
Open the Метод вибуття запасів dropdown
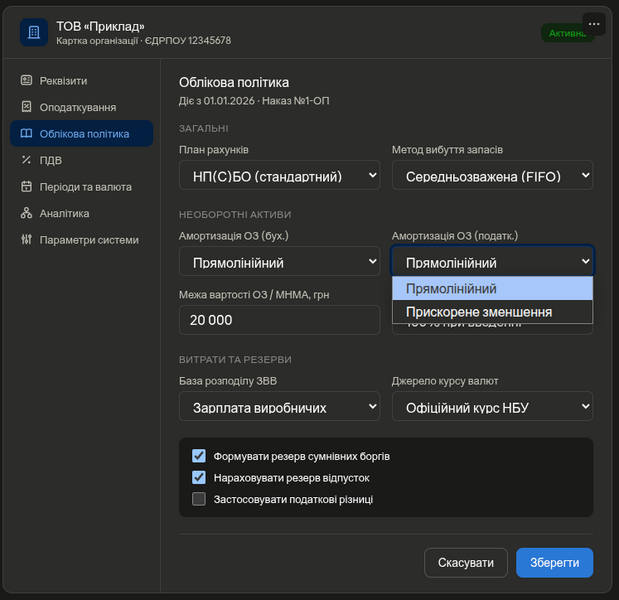click(492, 175)
